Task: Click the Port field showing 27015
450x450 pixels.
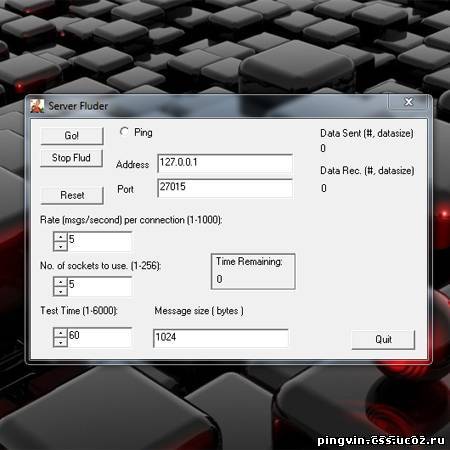Action: (225, 189)
